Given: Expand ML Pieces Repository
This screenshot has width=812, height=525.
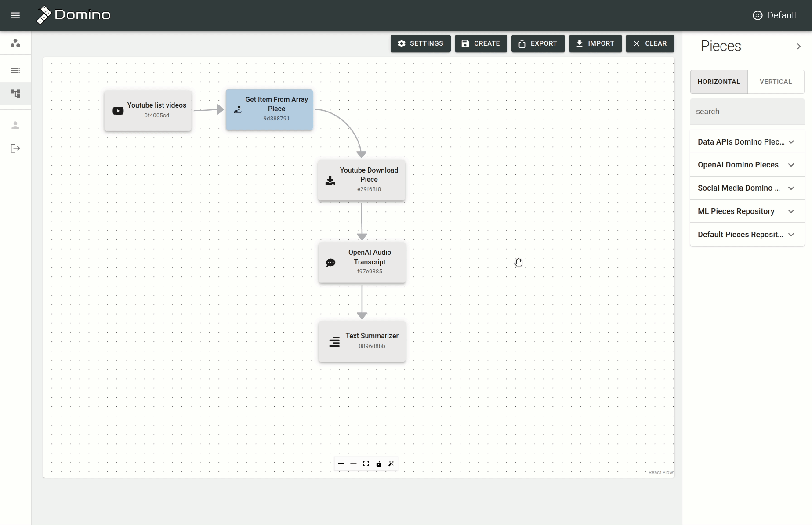Looking at the screenshot, I should 747,211.
